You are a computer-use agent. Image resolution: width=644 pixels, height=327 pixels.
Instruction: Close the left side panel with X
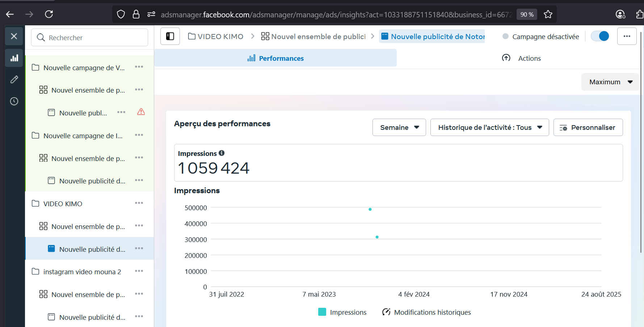[x=14, y=36]
